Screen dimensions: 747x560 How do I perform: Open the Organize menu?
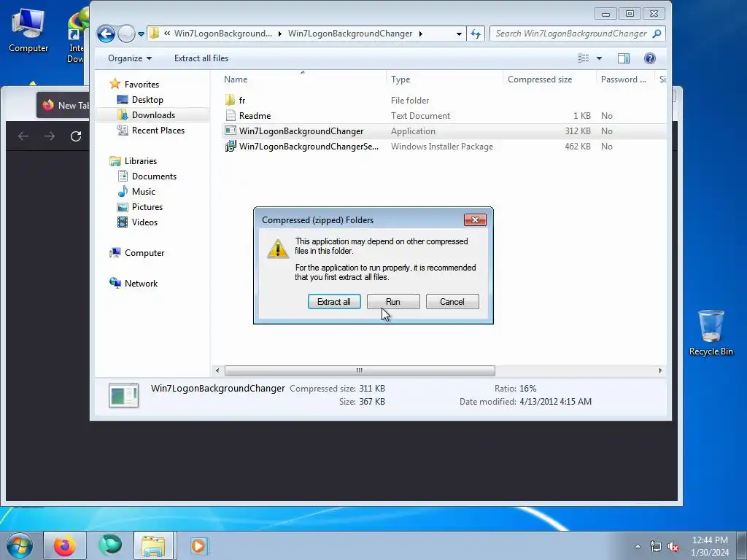pyautogui.click(x=130, y=58)
